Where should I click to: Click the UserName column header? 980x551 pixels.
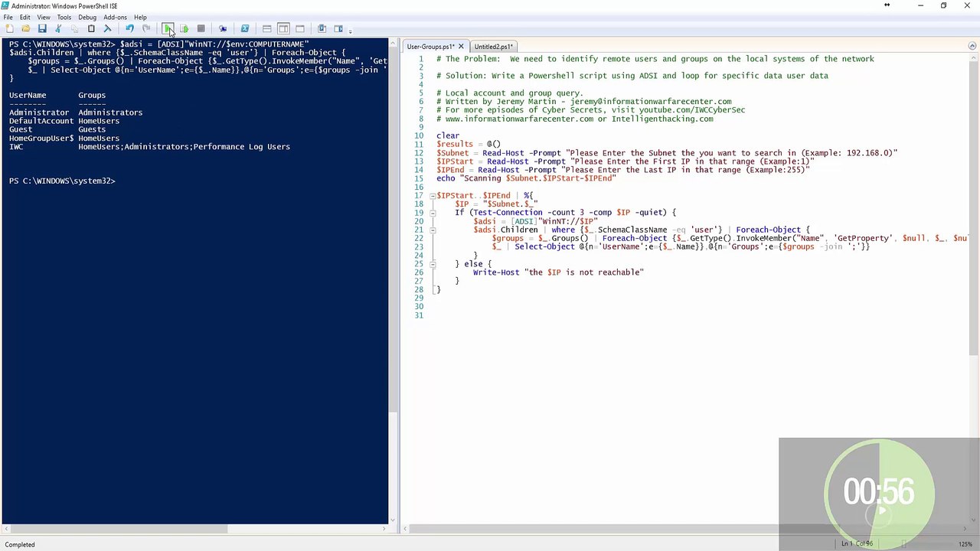click(28, 96)
